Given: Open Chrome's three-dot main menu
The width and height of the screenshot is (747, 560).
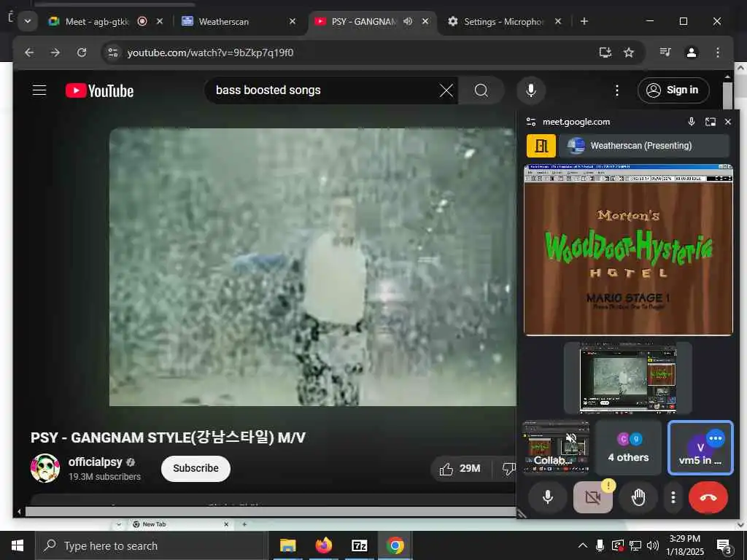Looking at the screenshot, I should (718, 52).
